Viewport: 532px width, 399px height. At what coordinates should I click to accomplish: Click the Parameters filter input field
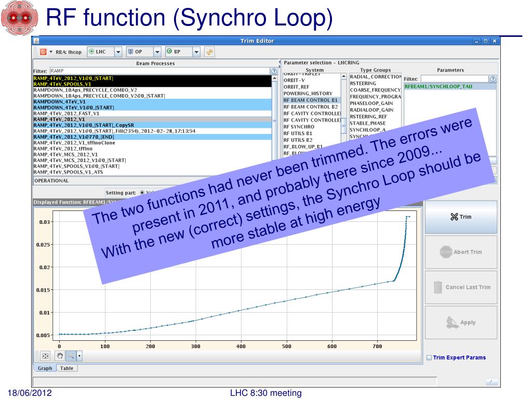coord(455,79)
